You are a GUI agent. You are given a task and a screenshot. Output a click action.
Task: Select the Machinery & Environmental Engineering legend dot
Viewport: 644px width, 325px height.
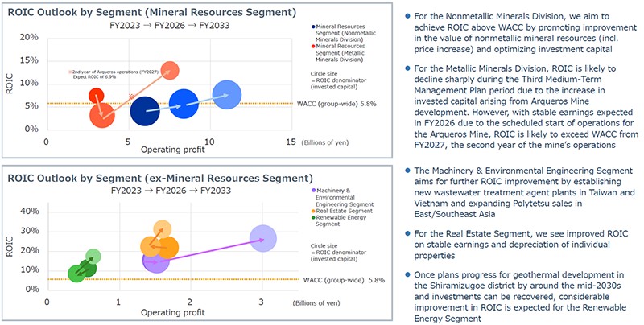pyautogui.click(x=312, y=191)
